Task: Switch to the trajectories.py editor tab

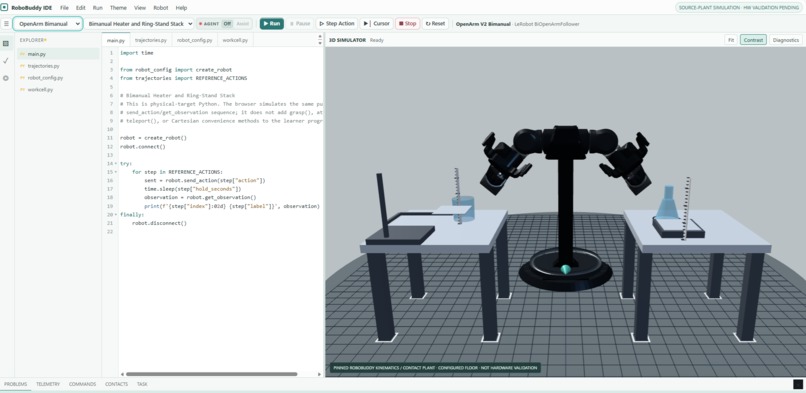Action: point(151,40)
